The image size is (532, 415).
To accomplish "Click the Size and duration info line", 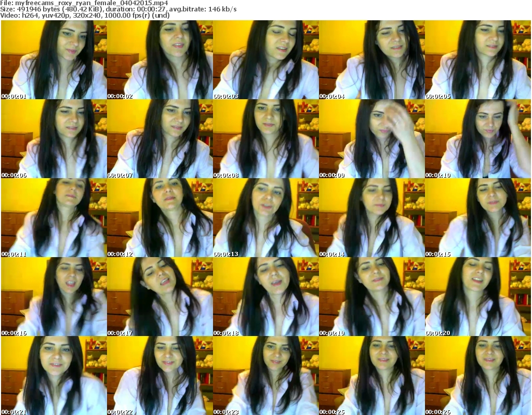I will coord(118,9).
